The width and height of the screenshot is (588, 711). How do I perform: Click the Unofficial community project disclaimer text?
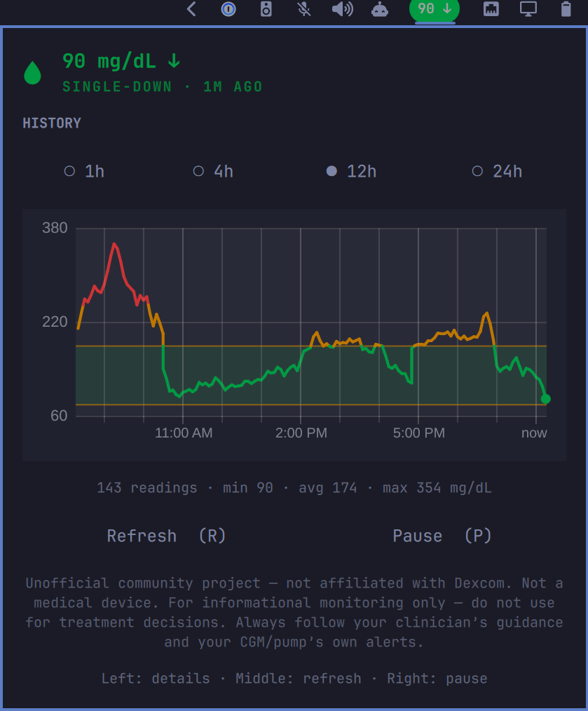[294, 613]
